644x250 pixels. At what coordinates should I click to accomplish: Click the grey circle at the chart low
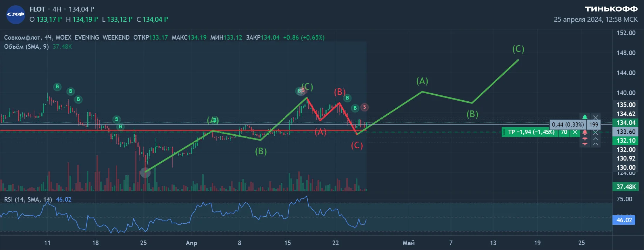[x=145, y=172]
